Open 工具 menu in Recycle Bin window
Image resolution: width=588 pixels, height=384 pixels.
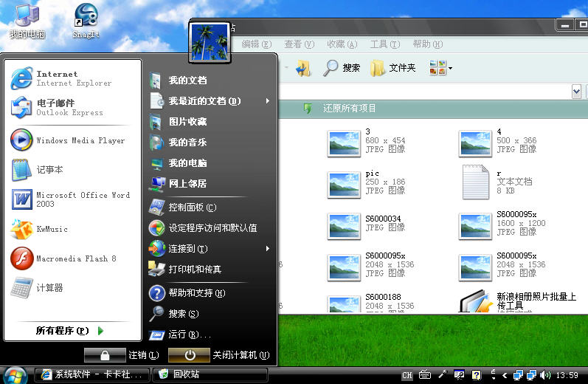point(385,44)
